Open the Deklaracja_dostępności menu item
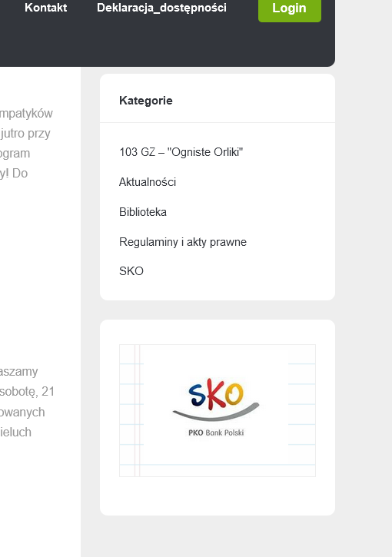 click(161, 8)
